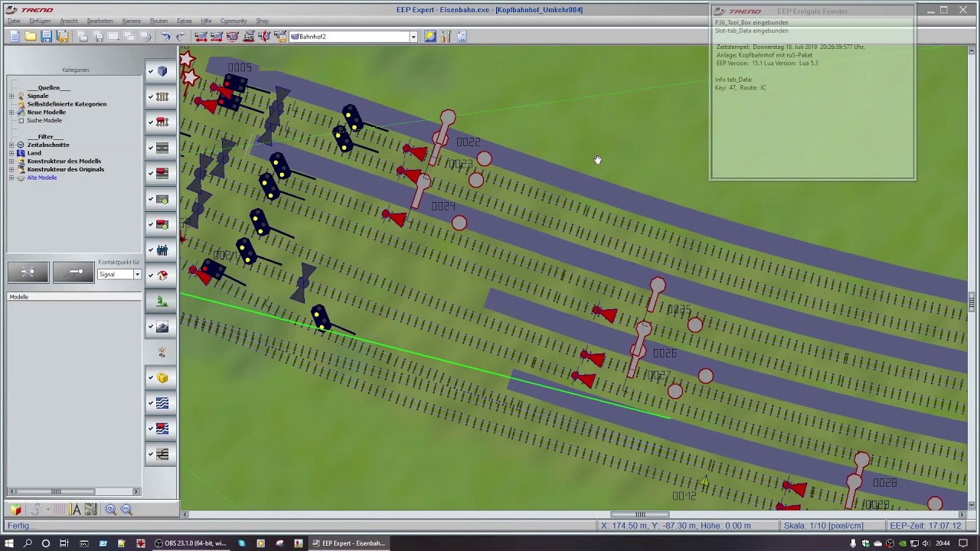Expand the Neue Modelle tree node

pyautogui.click(x=11, y=112)
